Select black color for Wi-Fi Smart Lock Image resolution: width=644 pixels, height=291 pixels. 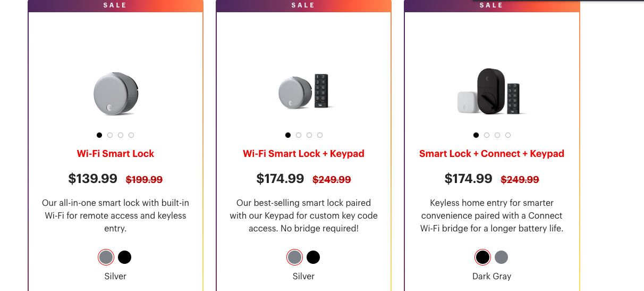tap(125, 257)
